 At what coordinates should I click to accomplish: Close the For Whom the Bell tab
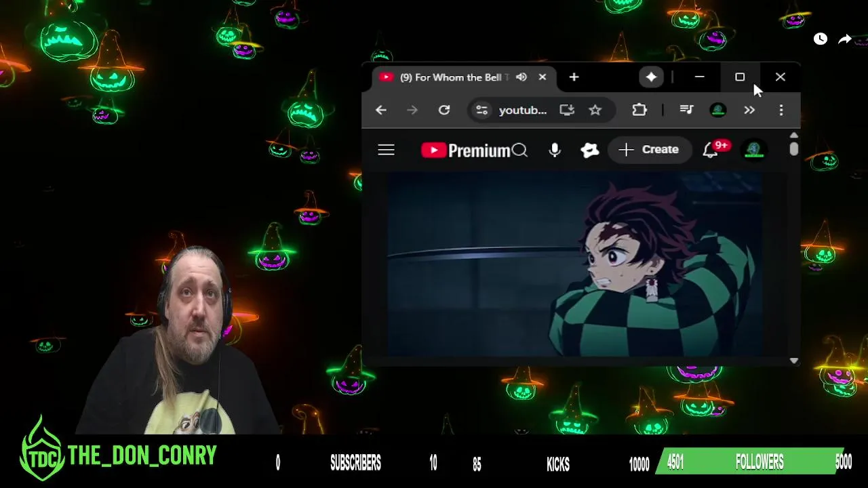click(x=542, y=77)
